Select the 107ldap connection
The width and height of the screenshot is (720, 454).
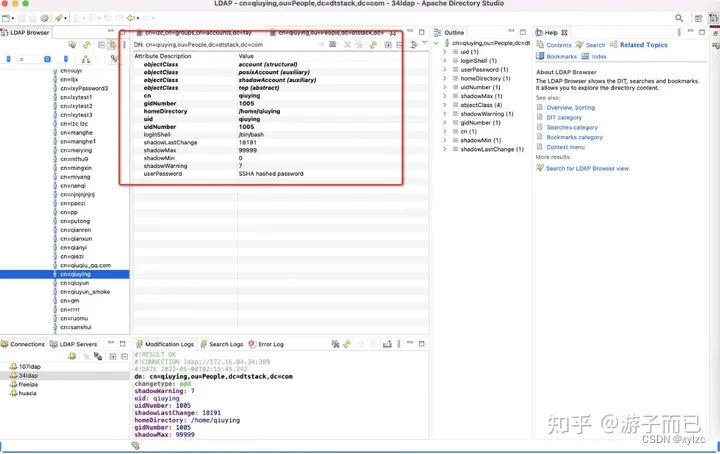(x=25, y=366)
